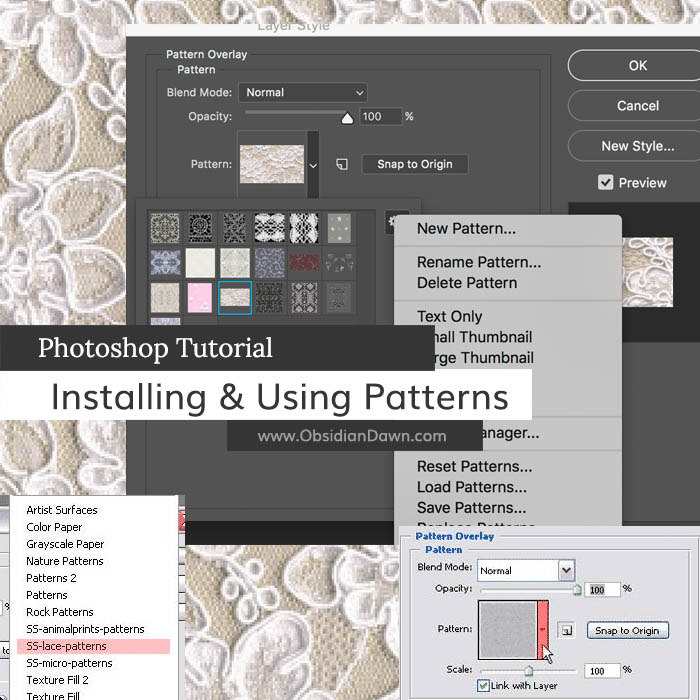Choose Load Patterns... from the menu

472,487
